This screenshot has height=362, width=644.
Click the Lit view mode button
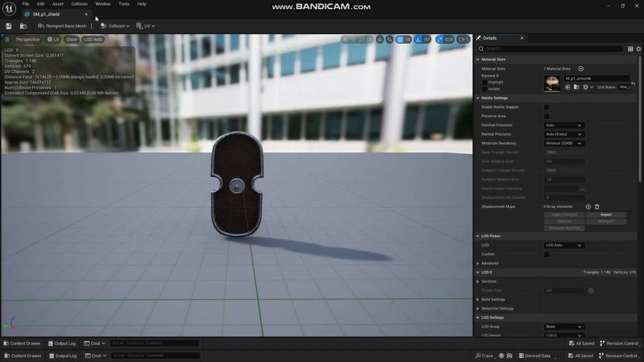click(x=53, y=39)
